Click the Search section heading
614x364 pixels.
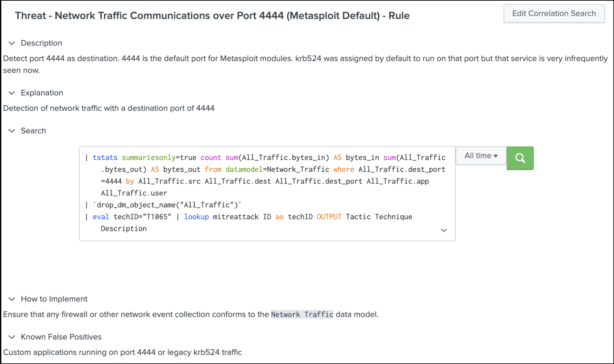point(33,131)
